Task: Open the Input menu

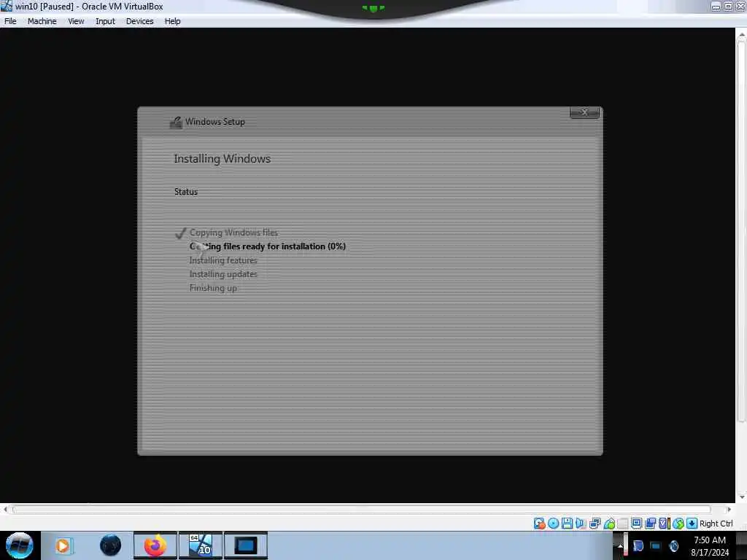Action: click(x=105, y=21)
